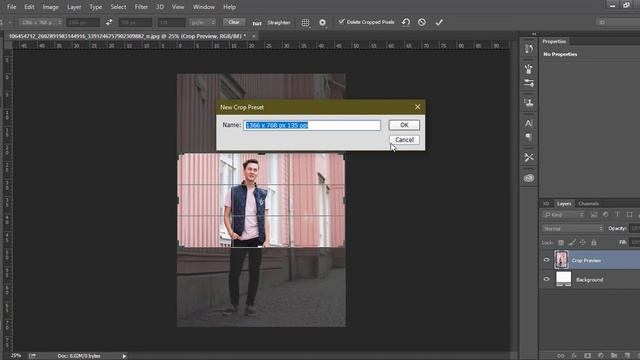
Task: Switch to the Layers tab
Action: pyautogui.click(x=564, y=203)
